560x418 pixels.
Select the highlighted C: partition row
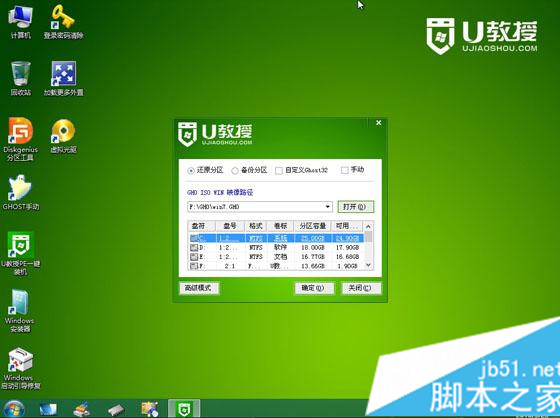tap(276, 238)
